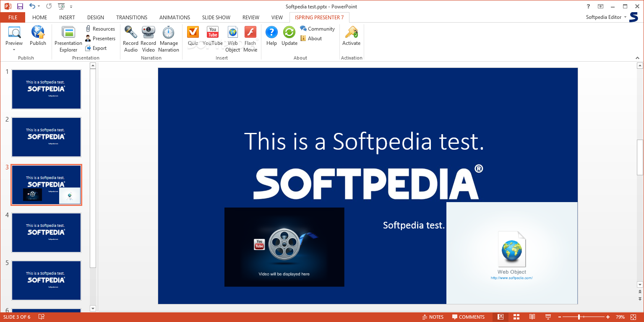
Task: Save the presentation from Quick Access toolbar
Action: [20, 6]
